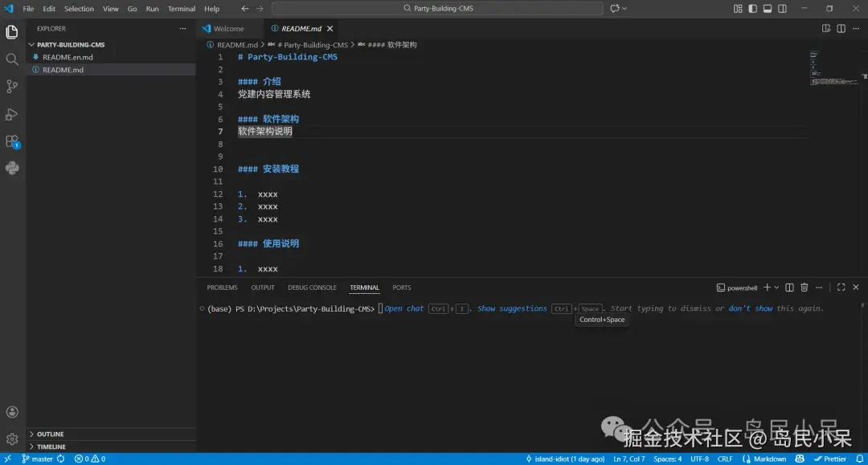Change the UTF-8 encoding
This screenshot has height=465, width=868.
(x=699, y=459)
